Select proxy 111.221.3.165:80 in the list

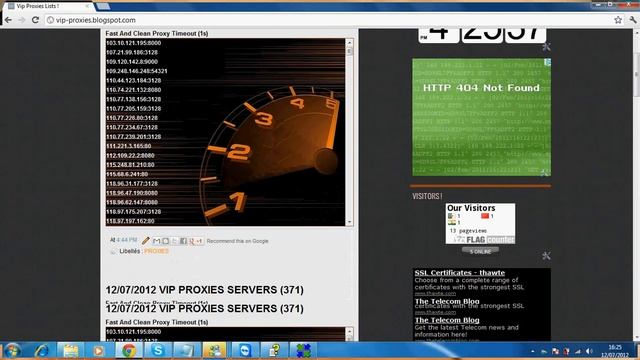129,146
